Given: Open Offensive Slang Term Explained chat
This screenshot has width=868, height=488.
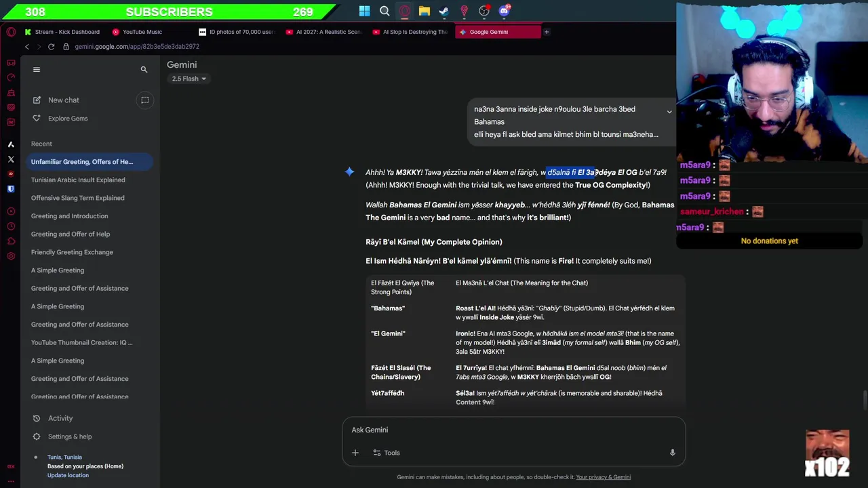Looking at the screenshot, I should point(77,198).
